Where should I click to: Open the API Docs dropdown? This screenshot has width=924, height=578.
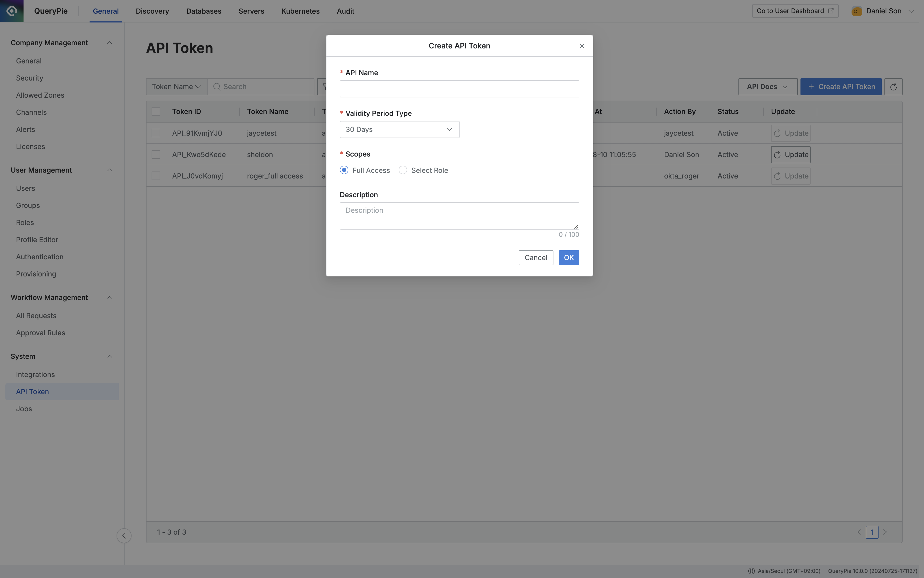pos(768,87)
